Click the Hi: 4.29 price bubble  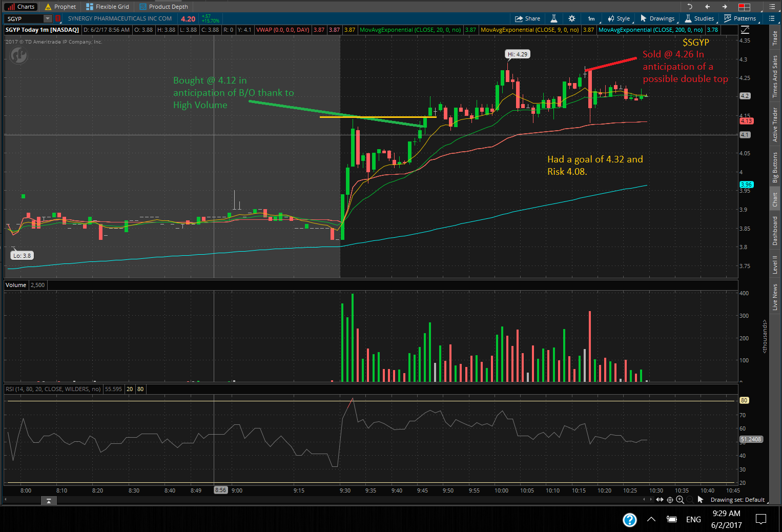(517, 54)
